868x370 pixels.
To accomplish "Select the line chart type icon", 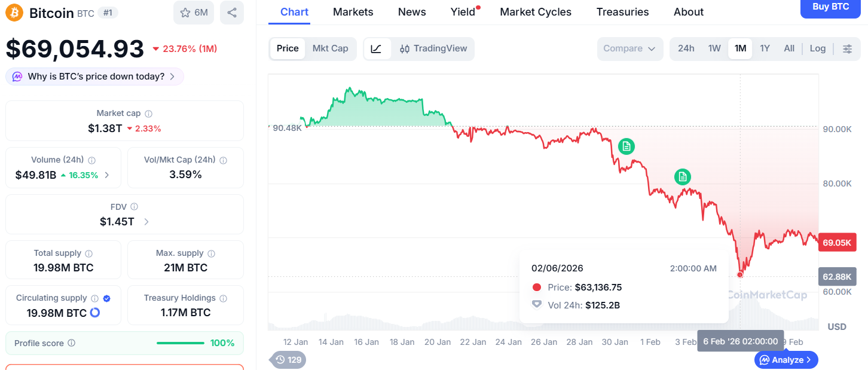I will pos(377,48).
